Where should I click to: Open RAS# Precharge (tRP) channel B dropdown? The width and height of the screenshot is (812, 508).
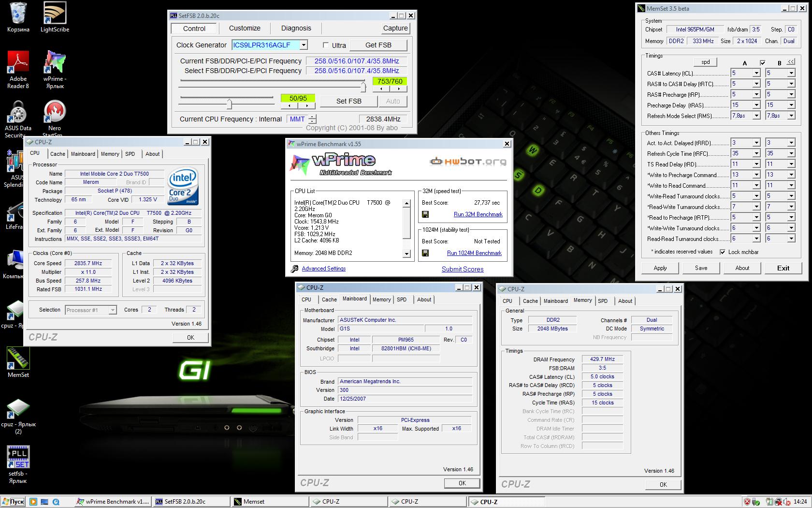tap(791, 94)
